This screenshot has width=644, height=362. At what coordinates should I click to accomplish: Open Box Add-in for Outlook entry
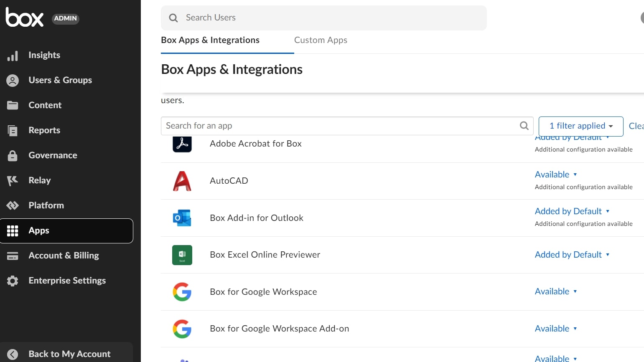256,218
